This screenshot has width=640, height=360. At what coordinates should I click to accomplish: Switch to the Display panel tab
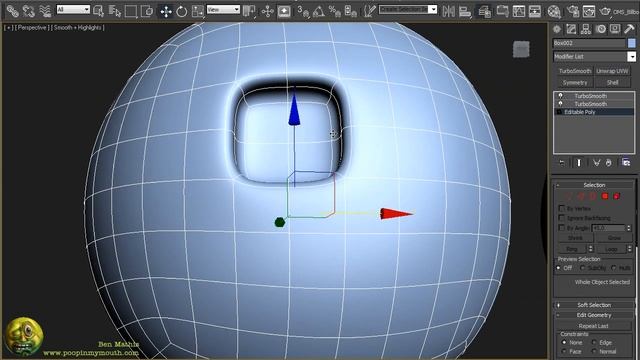[615, 29]
